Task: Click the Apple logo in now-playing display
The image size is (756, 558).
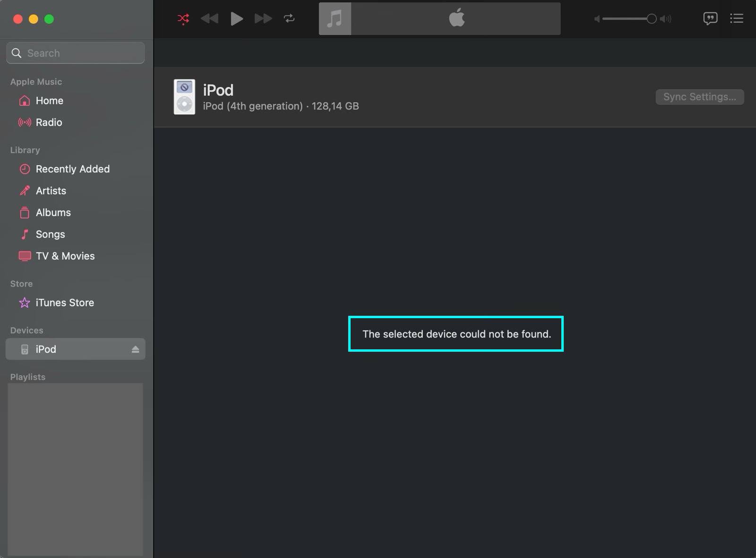Action: tap(456, 18)
